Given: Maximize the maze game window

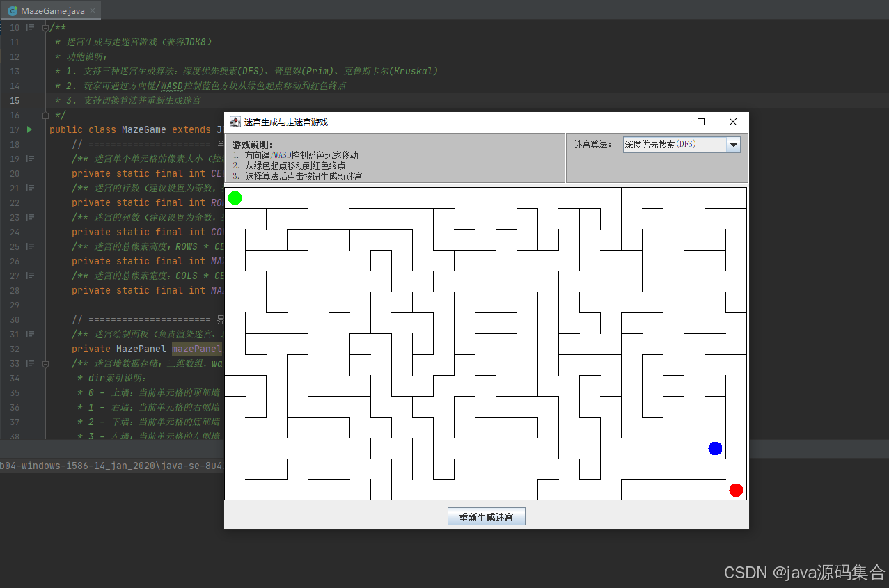Looking at the screenshot, I should coord(701,122).
